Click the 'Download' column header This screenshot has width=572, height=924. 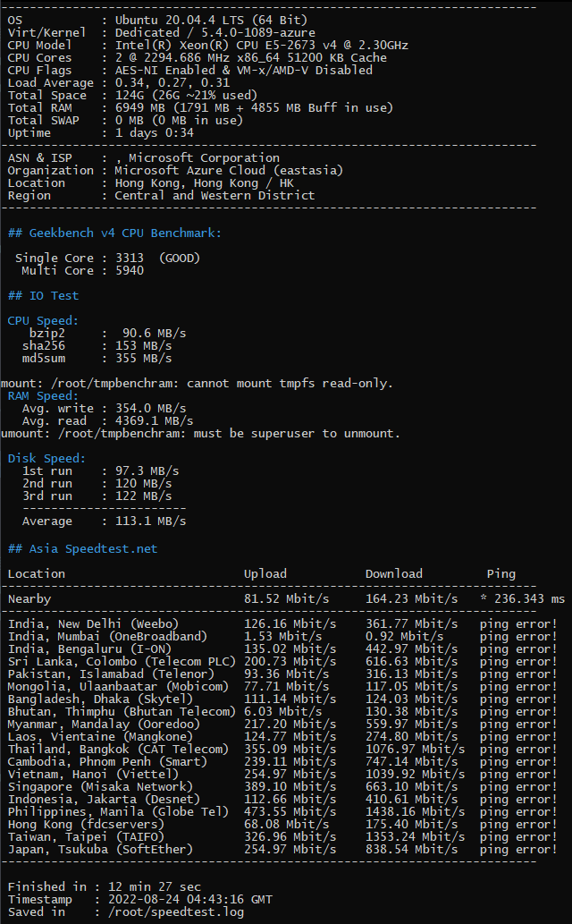tap(394, 574)
